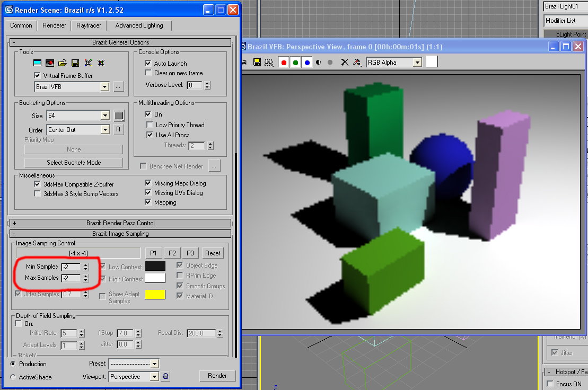The width and height of the screenshot is (588, 390).
Task: Expand Brazil: Render Pass Control rollout
Action: click(x=120, y=223)
